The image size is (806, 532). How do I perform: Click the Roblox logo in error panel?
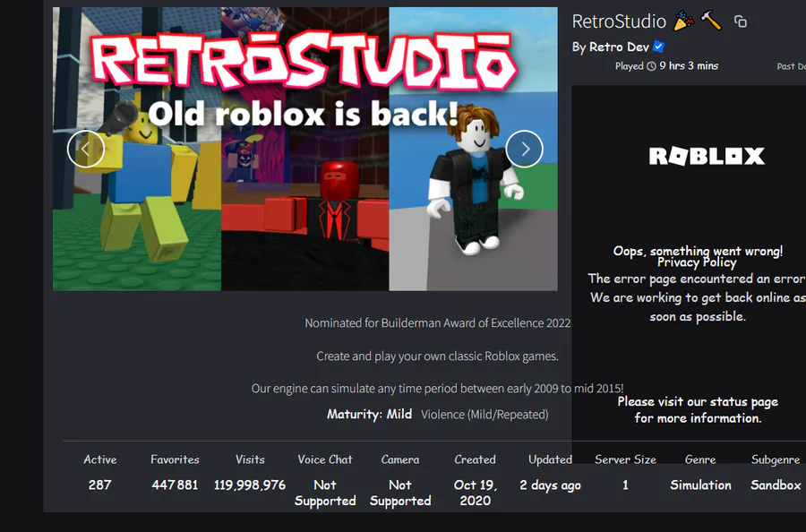[x=707, y=156]
